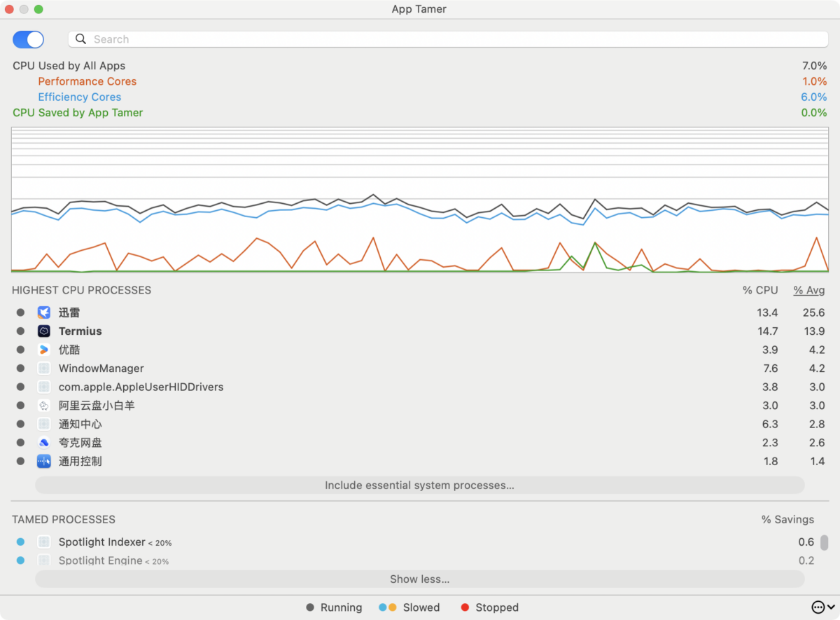Click the CPU usage history graph
The image size is (840, 620).
(x=420, y=200)
